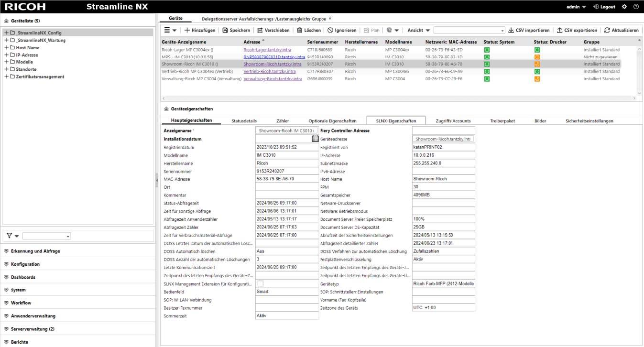This screenshot has height=347, width=644.
Task: Open calendar picker for Installationsdatum
Action: click(x=315, y=139)
